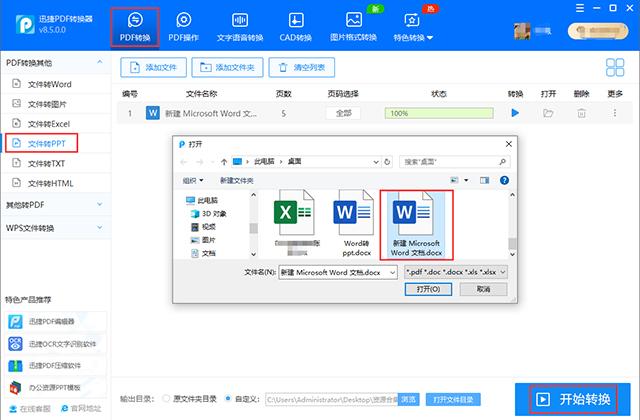Open 办公资源PPT模板 product
The image size is (640, 420).
pyautogui.click(x=56, y=387)
